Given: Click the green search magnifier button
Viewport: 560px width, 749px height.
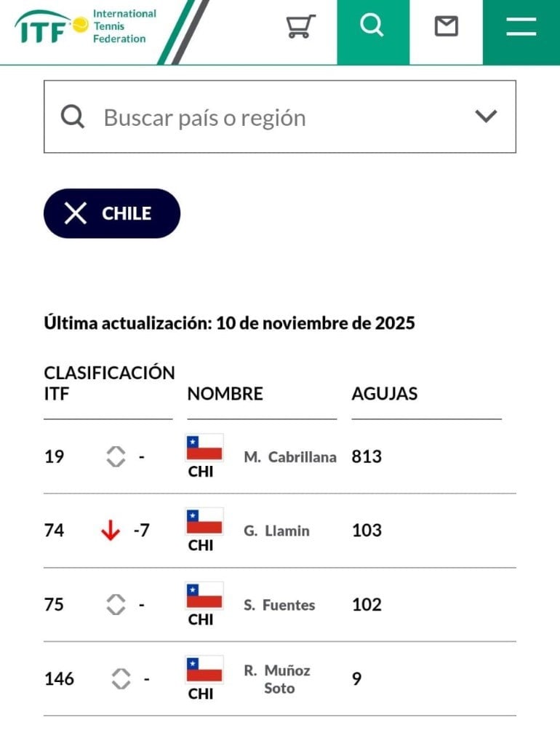Looking at the screenshot, I should tap(372, 27).
